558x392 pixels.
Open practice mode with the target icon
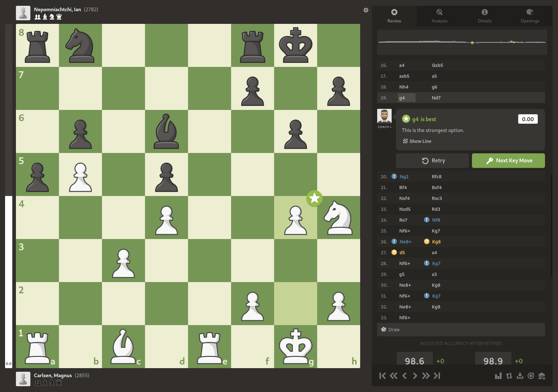click(x=531, y=376)
